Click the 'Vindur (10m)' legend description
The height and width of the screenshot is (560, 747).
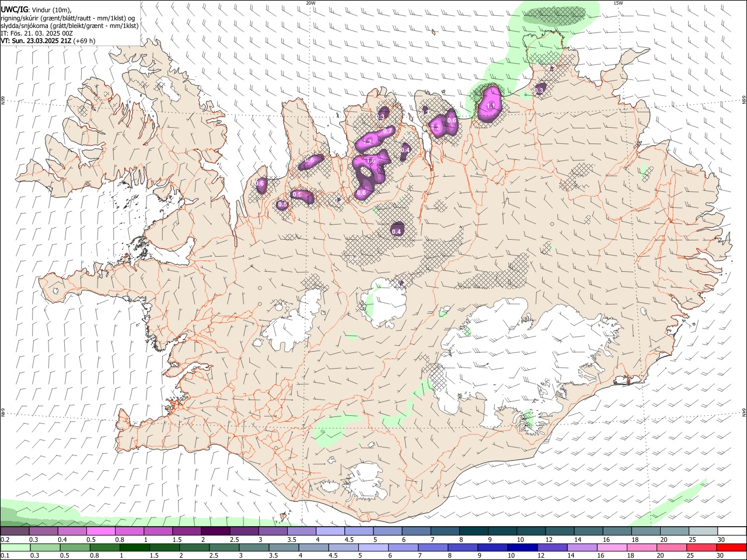point(51,10)
